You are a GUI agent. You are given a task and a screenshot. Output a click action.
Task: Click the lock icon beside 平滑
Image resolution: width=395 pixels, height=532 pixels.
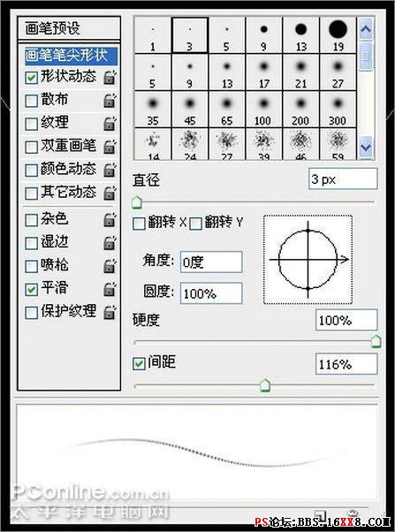pos(110,289)
